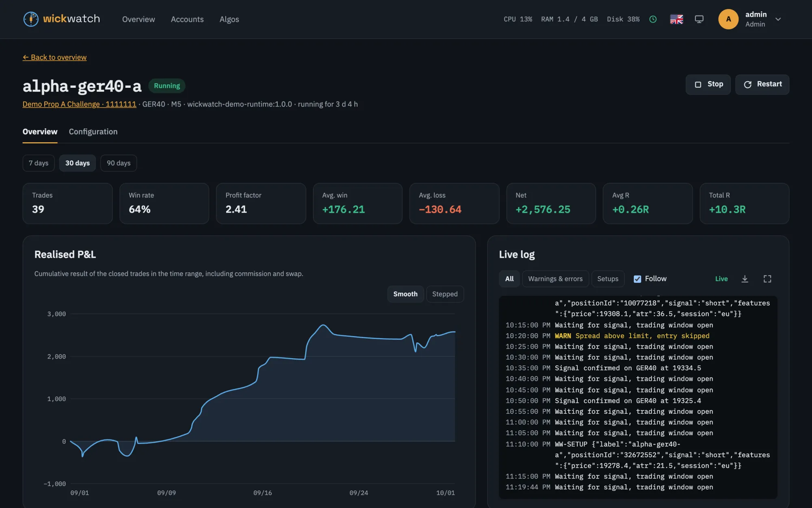Expand live log to fullscreen
This screenshot has width=812, height=508.
click(767, 279)
